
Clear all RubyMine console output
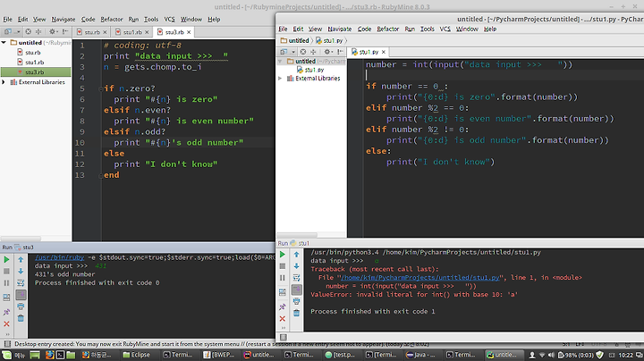(x=21, y=318)
